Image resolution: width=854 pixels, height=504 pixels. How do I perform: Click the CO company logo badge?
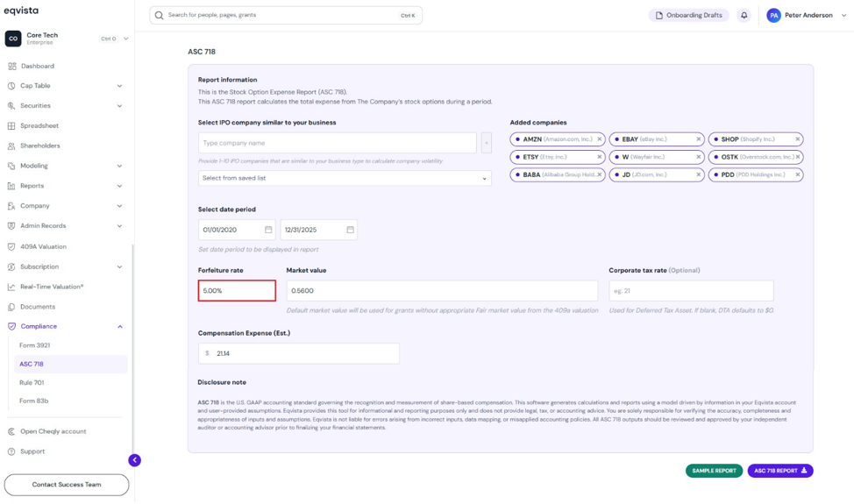[x=13, y=39]
